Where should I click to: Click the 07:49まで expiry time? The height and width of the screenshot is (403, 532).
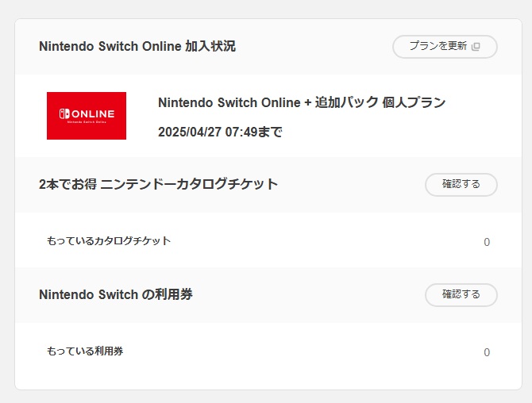(x=254, y=132)
